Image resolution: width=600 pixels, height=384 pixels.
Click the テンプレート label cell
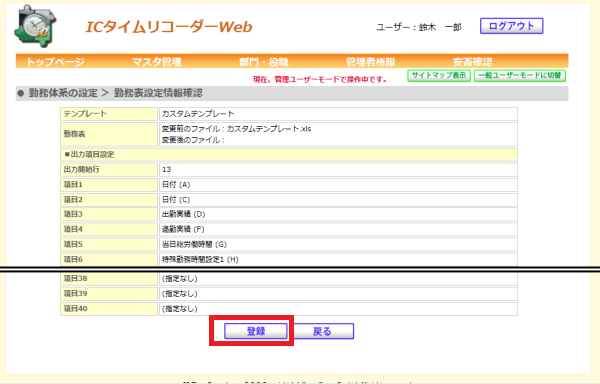109,114
